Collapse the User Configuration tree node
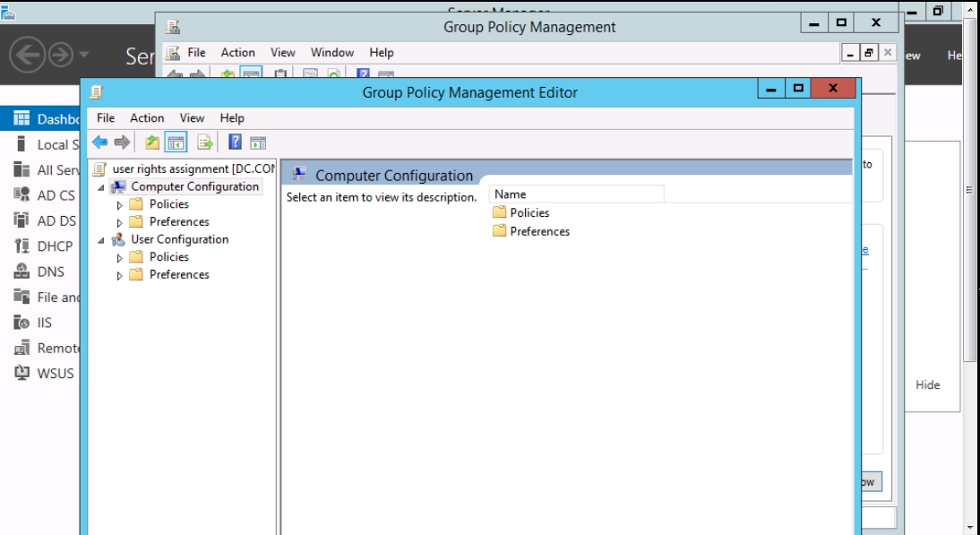 [x=101, y=240]
